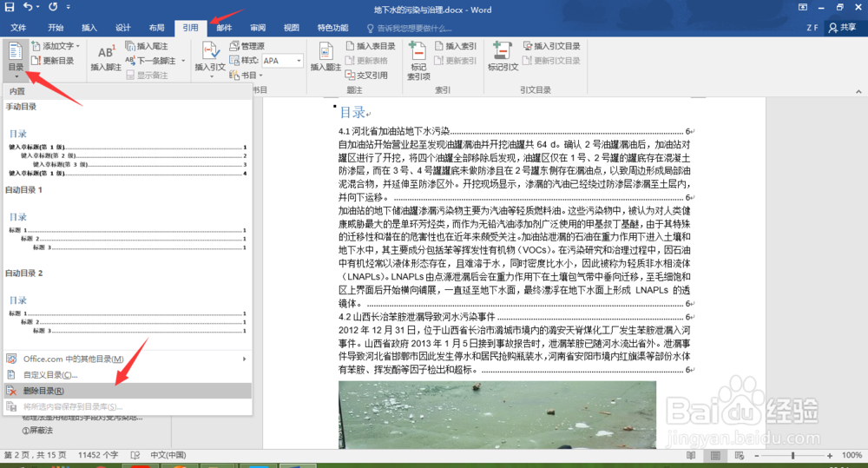Click the 目录 heading in document
868x468 pixels.
pos(352,112)
